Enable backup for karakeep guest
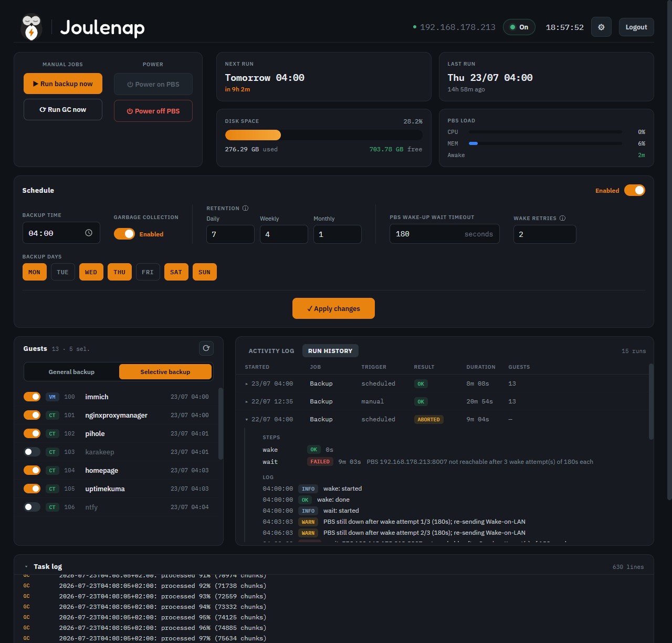 point(32,452)
